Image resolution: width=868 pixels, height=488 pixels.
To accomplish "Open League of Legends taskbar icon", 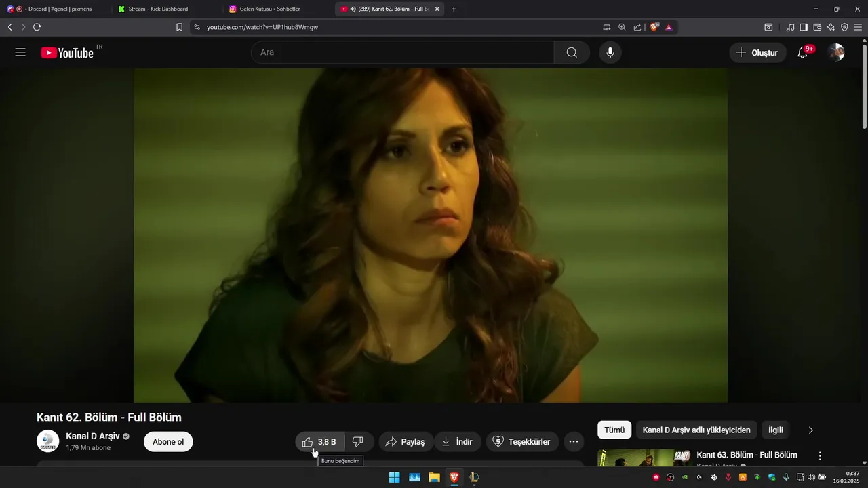I will point(474,477).
